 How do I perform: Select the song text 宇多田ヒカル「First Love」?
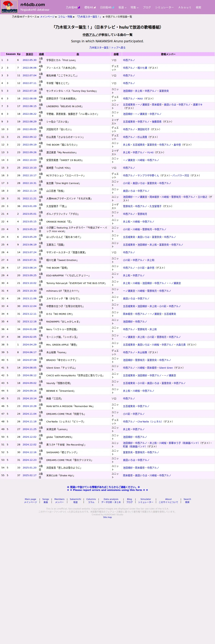pos(61,60)
